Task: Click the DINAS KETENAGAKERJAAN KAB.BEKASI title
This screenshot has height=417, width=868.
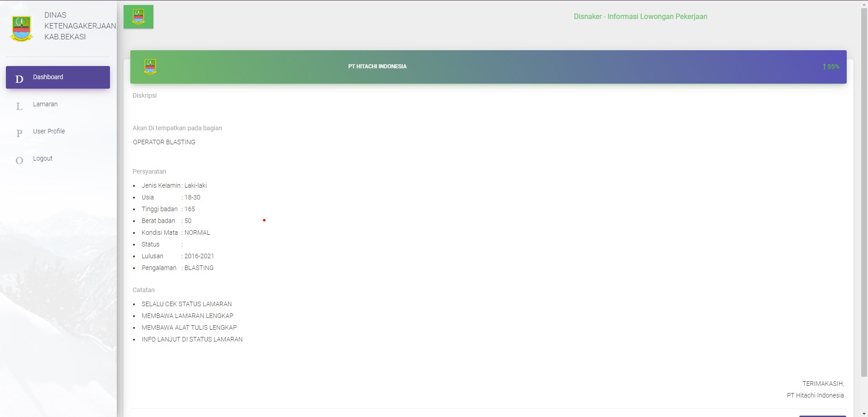Action: pyautogui.click(x=80, y=26)
